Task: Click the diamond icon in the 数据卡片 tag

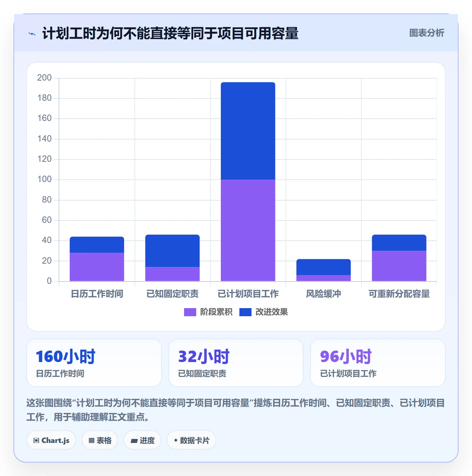Action: click(x=176, y=440)
